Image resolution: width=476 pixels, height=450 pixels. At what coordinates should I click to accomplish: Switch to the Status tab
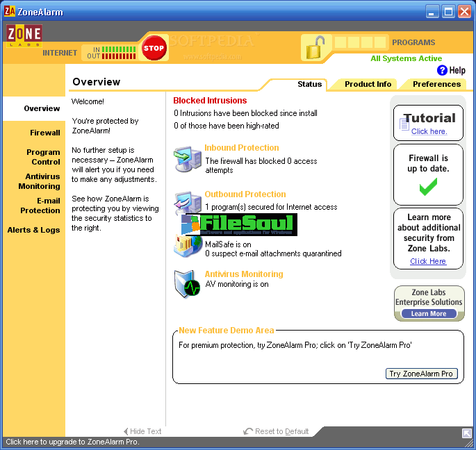tap(309, 84)
